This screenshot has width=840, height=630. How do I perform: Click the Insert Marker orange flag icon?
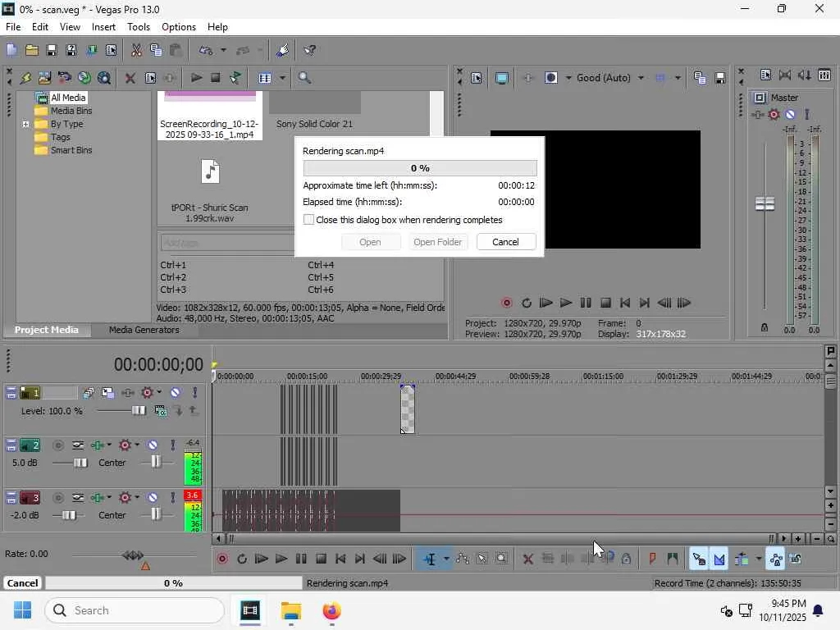click(652, 559)
